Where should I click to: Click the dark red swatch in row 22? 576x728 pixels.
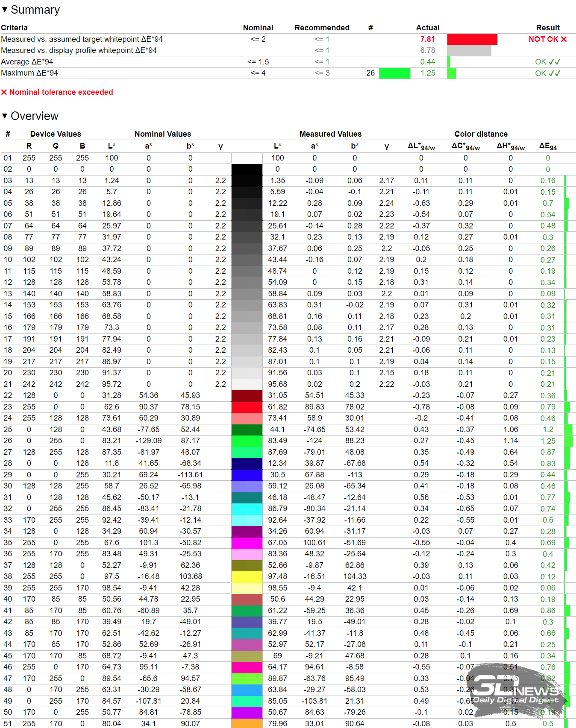point(247,396)
